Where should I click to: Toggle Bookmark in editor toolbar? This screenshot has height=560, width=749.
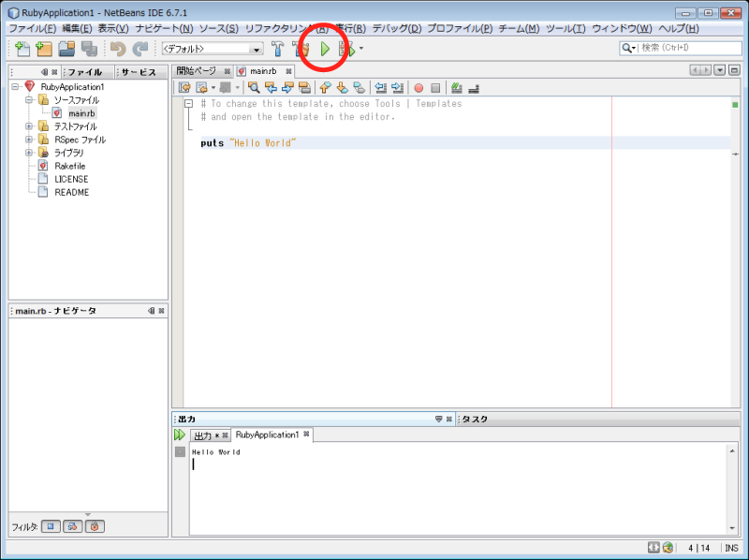359,87
